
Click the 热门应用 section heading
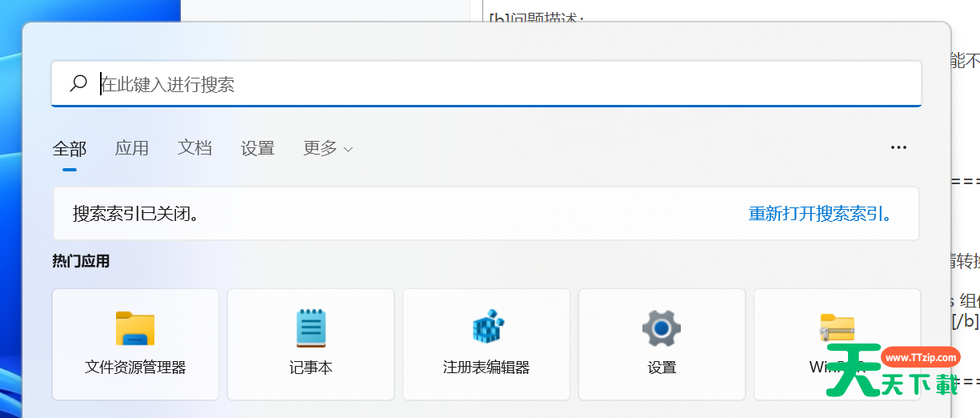[81, 261]
